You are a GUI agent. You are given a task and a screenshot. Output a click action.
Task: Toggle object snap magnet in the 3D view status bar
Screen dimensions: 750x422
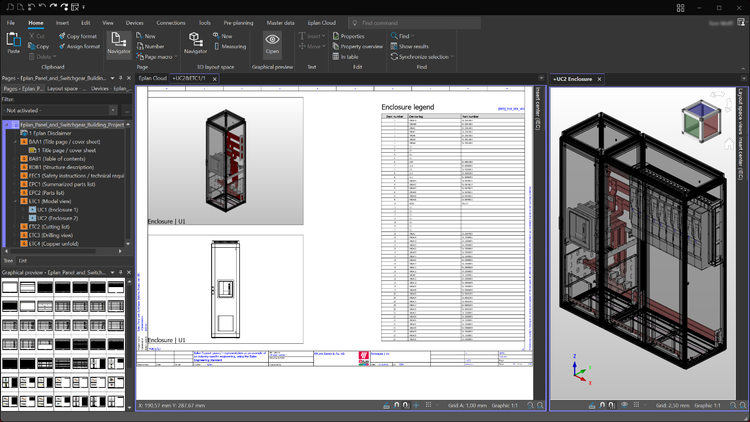(x=602, y=405)
